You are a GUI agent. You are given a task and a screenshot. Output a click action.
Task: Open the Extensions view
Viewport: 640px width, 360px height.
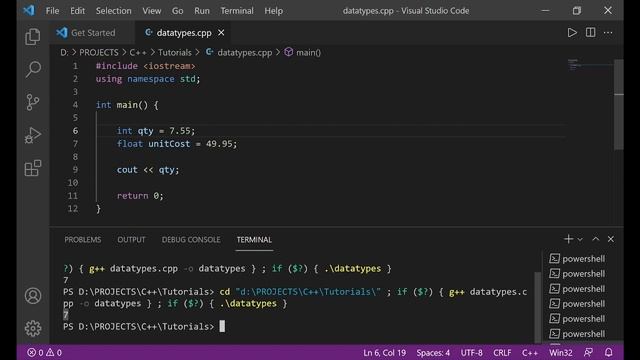[x=33, y=168]
